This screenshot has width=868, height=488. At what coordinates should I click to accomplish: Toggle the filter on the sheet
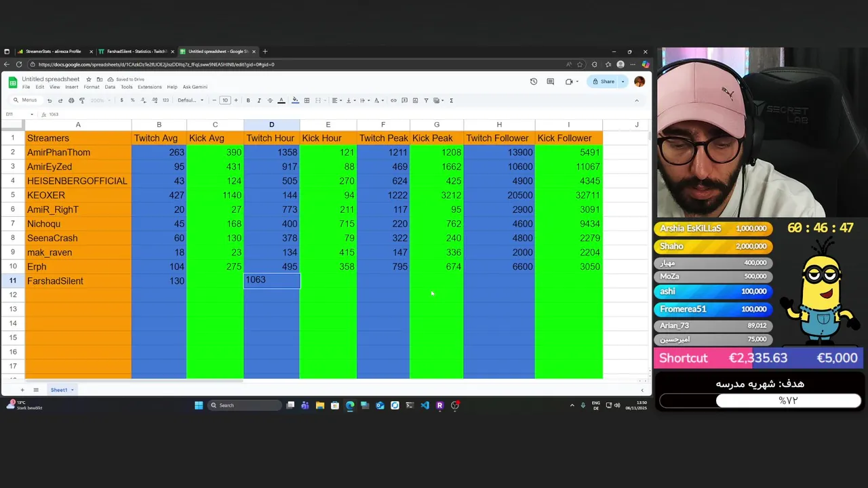[426, 100]
